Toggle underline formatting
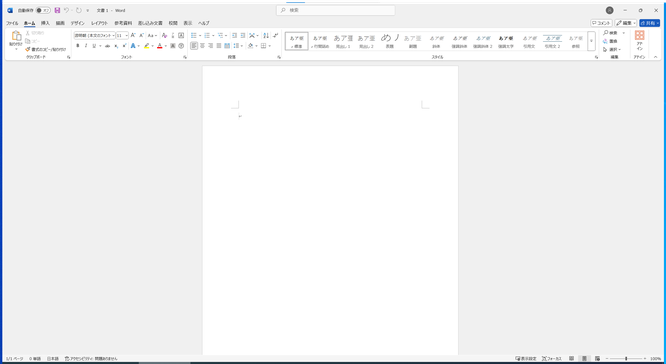Screen dimensions: 666x364 point(94,46)
